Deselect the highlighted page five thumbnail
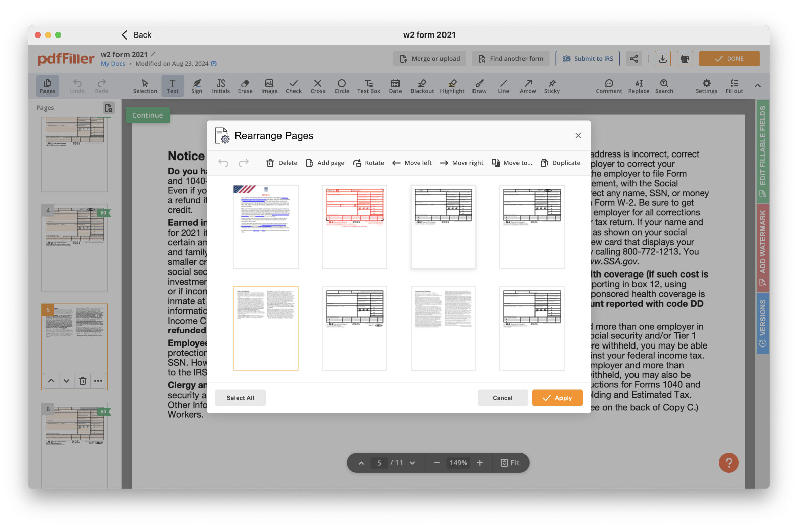The height and width of the screenshot is (532, 798). (x=266, y=328)
